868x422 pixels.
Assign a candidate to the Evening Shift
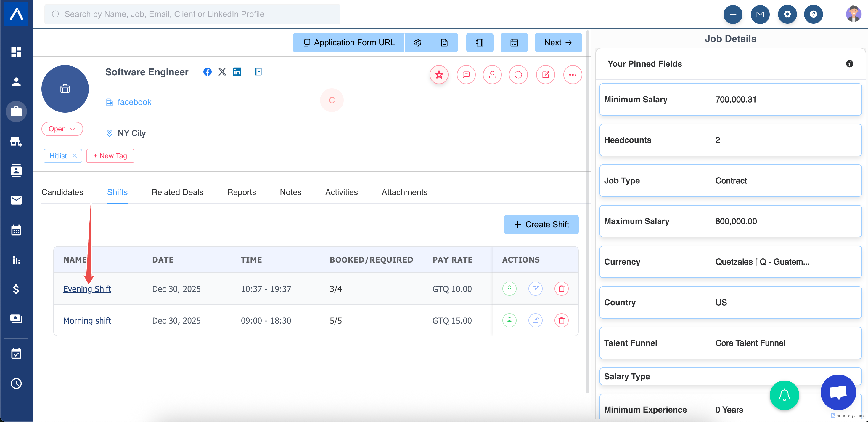pos(509,289)
